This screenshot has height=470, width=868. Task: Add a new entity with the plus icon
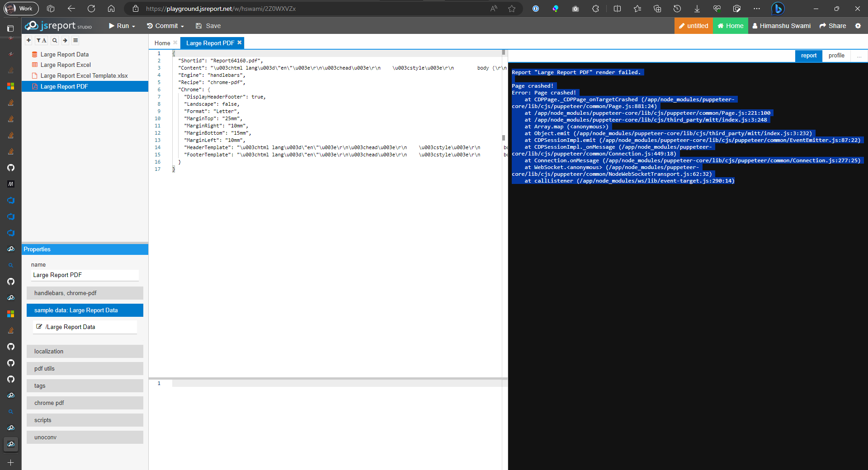[28, 40]
